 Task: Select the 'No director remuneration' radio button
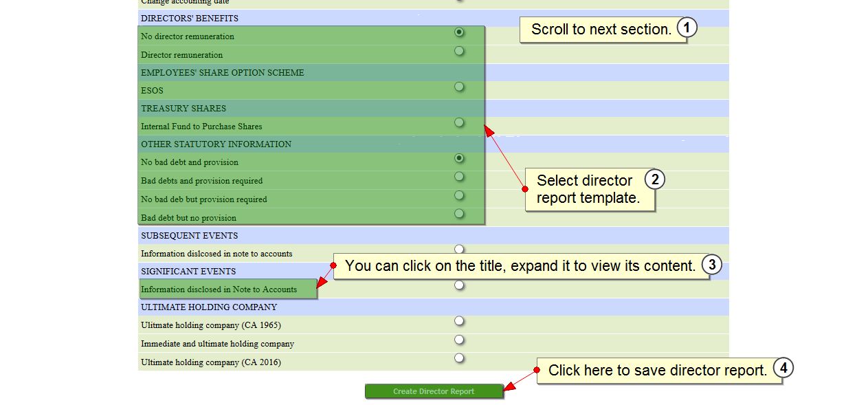click(x=459, y=32)
